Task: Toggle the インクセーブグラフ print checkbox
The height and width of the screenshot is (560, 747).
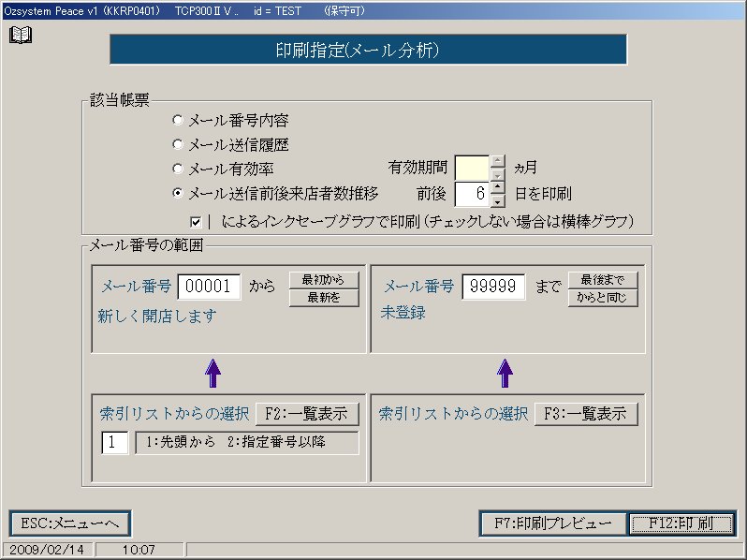Action: point(196,222)
